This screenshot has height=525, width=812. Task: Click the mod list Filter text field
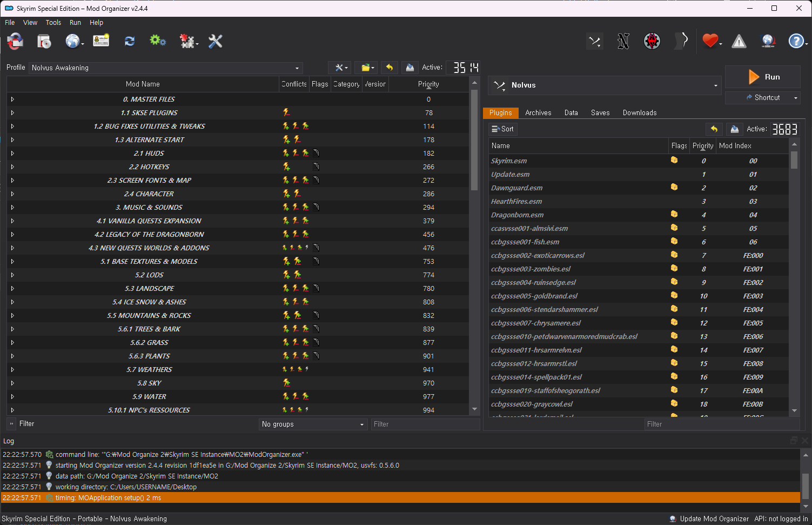[425, 424]
